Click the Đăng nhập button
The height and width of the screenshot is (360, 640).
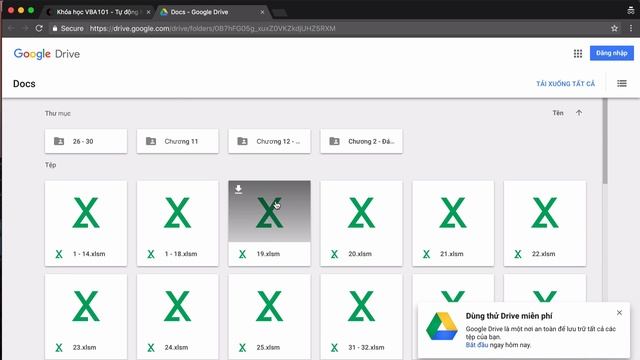[x=611, y=53]
